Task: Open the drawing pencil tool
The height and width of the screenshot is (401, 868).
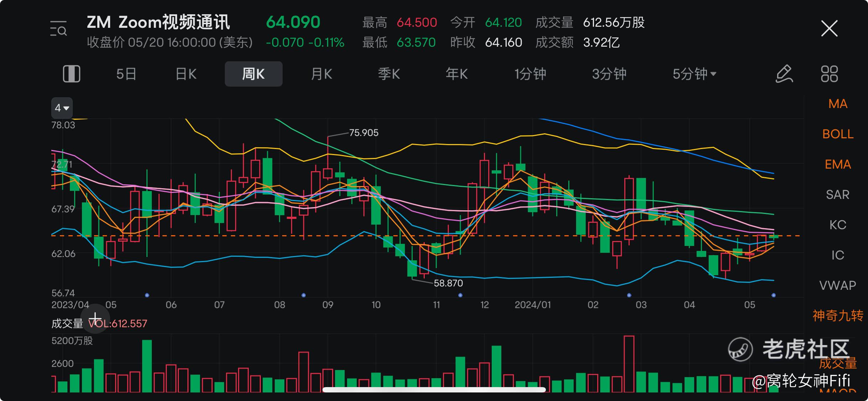Action: pyautogui.click(x=784, y=74)
